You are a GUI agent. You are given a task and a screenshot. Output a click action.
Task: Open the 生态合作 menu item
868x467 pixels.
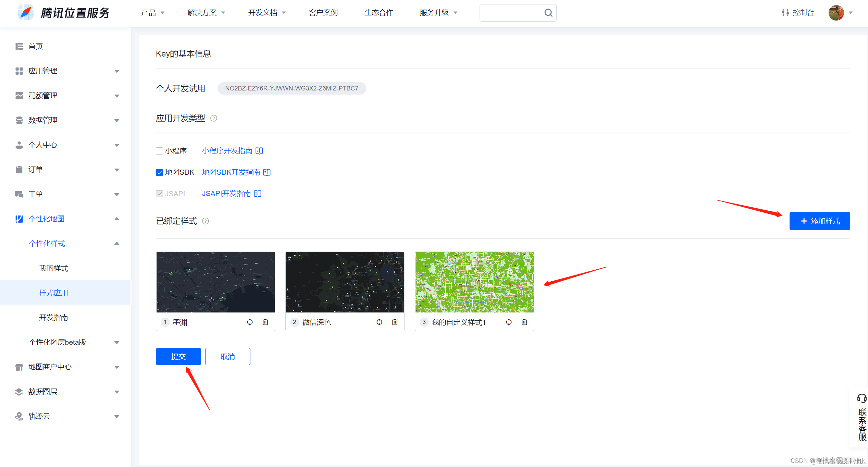tap(379, 12)
